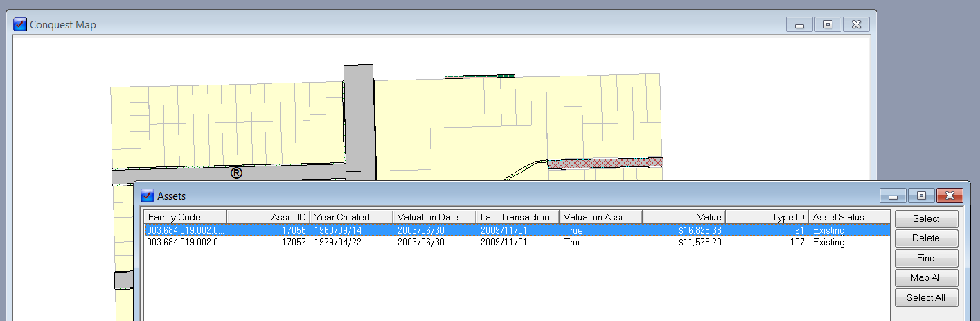
Task: Sort by Type ID column header
Action: click(x=767, y=217)
